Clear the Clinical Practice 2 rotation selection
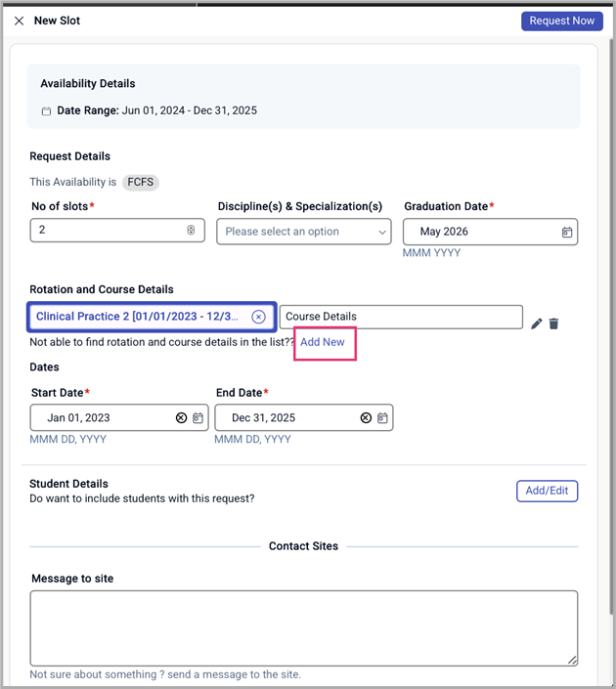The height and width of the screenshot is (689, 616). pos(258,317)
